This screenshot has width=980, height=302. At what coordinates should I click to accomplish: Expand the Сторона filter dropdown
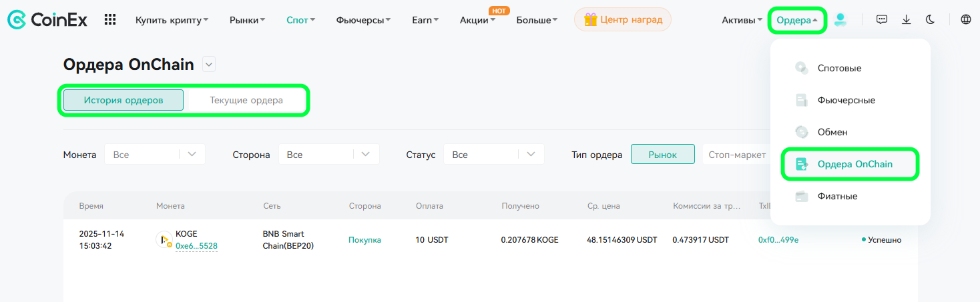(x=329, y=155)
